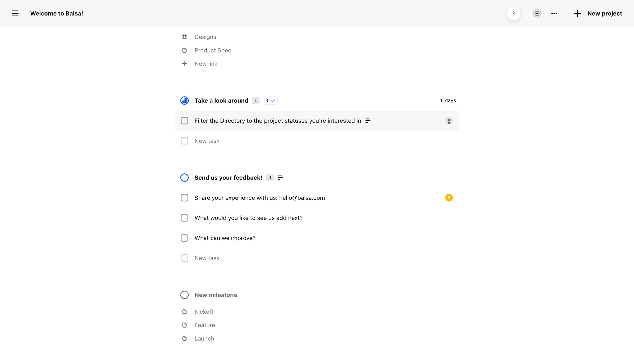Click New task under Take a look around
This screenshot has width=634, height=364.
[x=207, y=141]
